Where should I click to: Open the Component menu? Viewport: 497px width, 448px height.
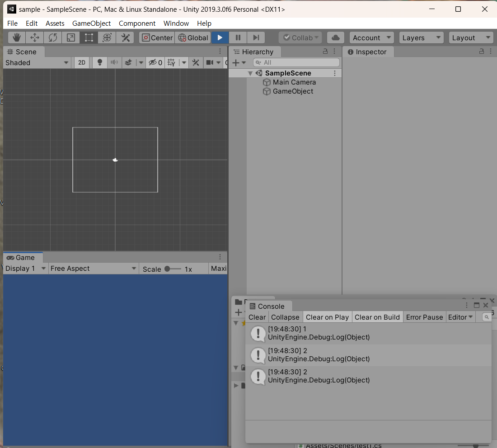click(x=137, y=24)
